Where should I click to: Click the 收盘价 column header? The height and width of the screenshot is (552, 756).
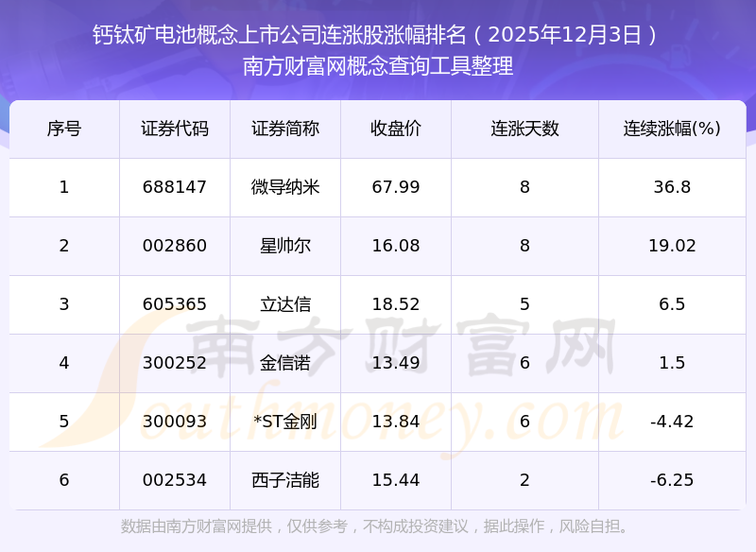(x=396, y=129)
